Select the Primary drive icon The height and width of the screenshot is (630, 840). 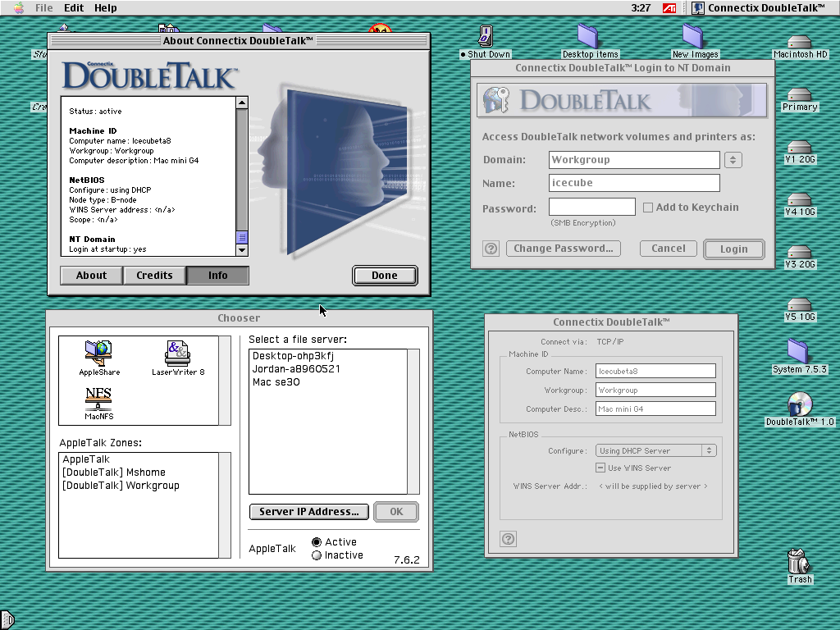pyautogui.click(x=799, y=95)
